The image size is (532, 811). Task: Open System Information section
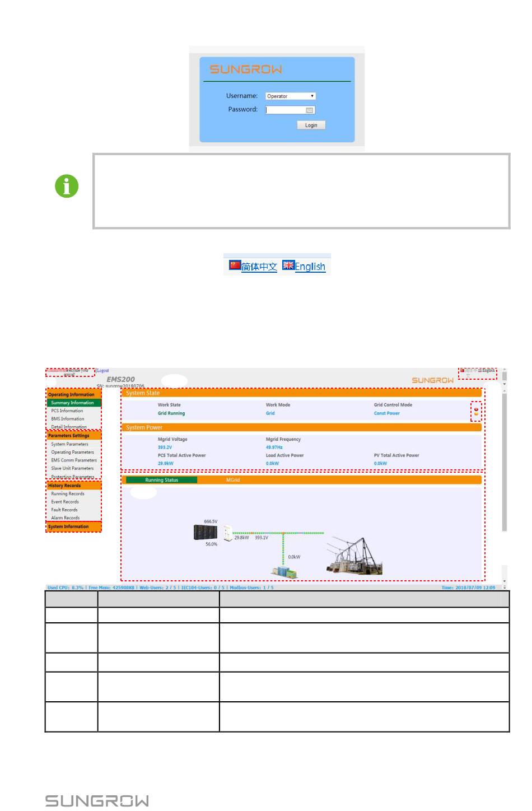click(74, 526)
